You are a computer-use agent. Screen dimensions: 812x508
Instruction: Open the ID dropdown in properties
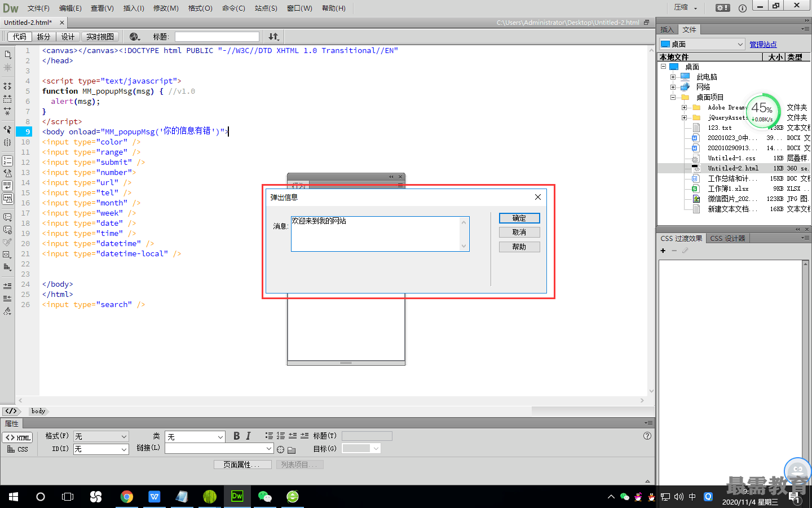[101, 449]
